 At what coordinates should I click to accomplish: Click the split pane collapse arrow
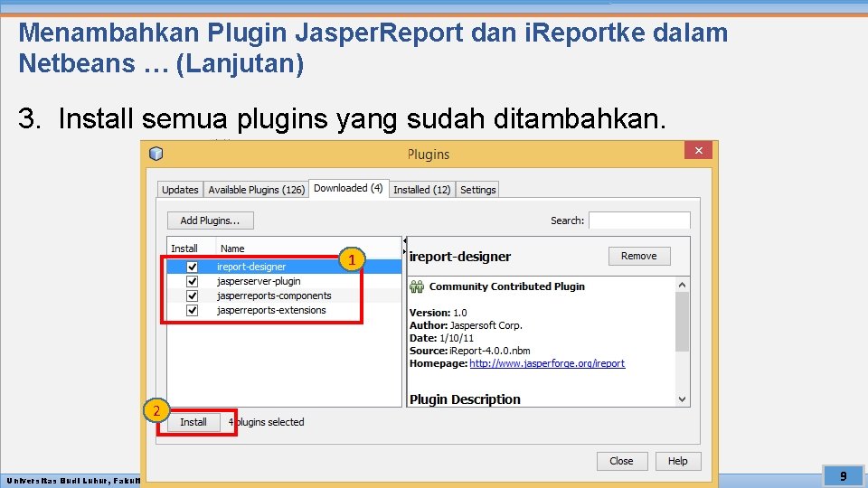405,241
